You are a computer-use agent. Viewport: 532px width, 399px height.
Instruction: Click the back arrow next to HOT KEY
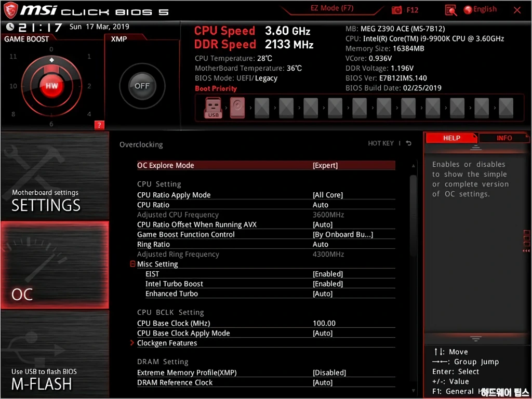point(409,143)
